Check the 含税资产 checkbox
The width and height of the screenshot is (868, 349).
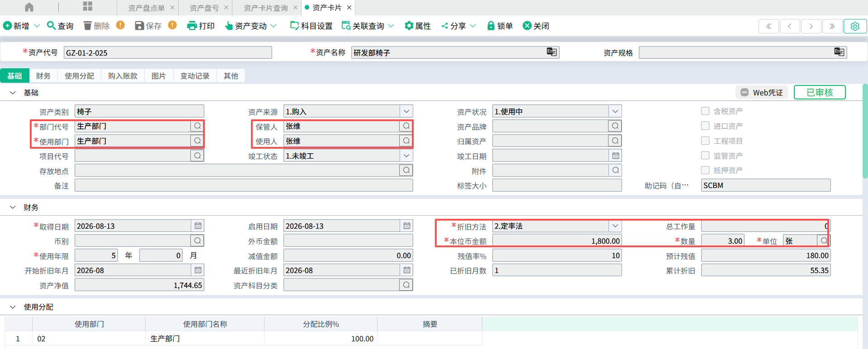pos(705,111)
